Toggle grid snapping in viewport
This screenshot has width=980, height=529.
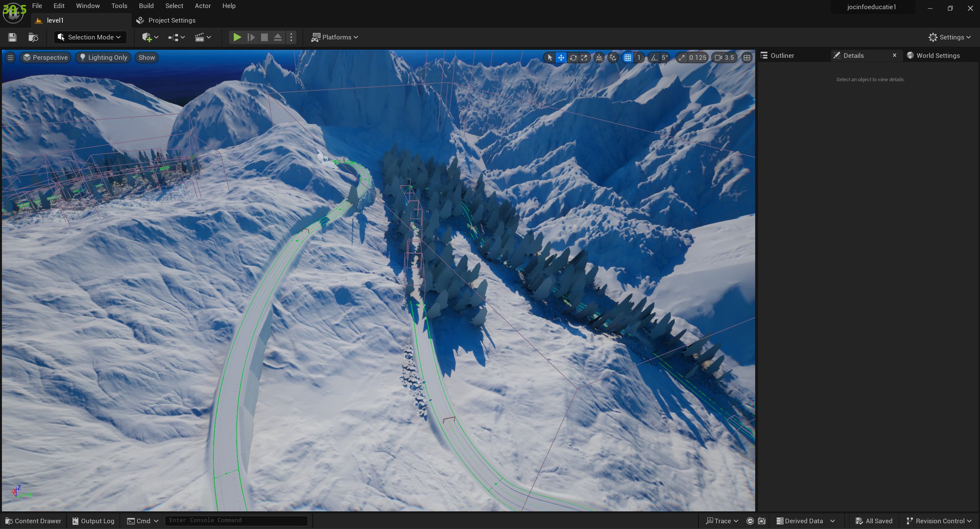(628, 57)
